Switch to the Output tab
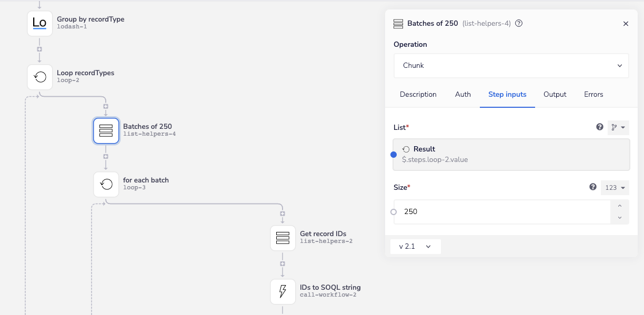The height and width of the screenshot is (315, 644). point(555,95)
